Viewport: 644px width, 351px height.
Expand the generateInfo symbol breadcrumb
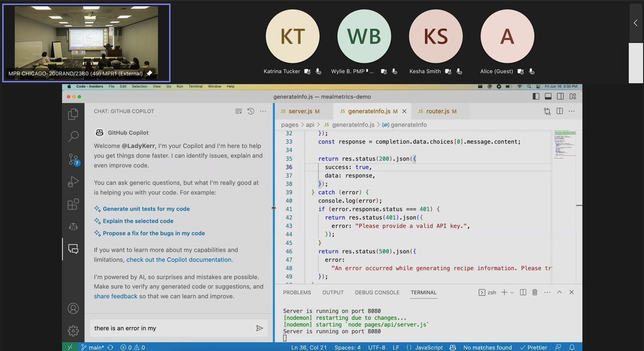point(405,125)
